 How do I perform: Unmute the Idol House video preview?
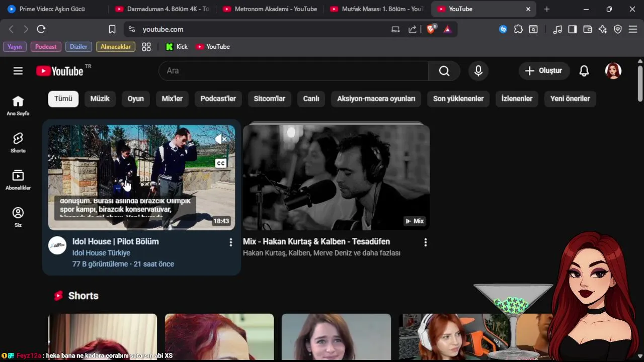[221, 139]
